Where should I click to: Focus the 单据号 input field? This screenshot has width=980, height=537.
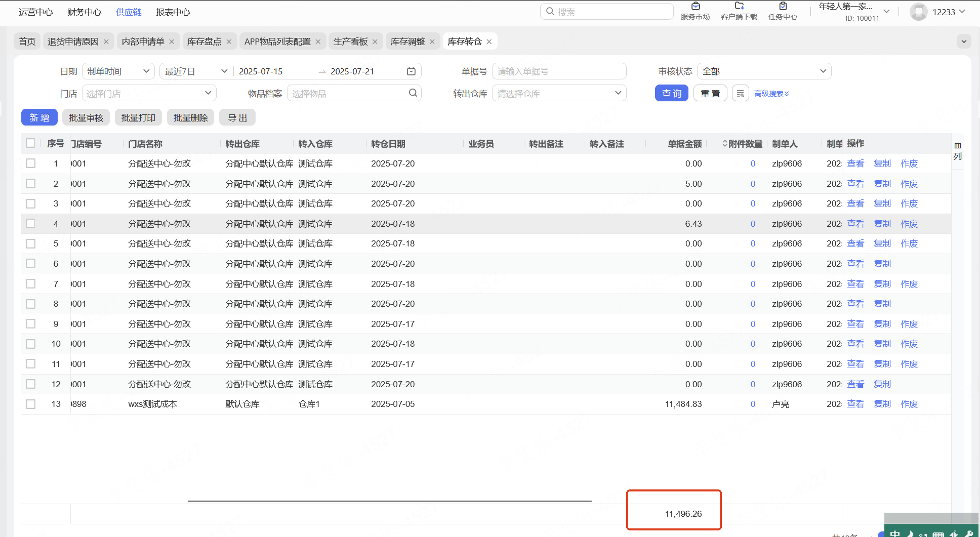[x=559, y=71]
